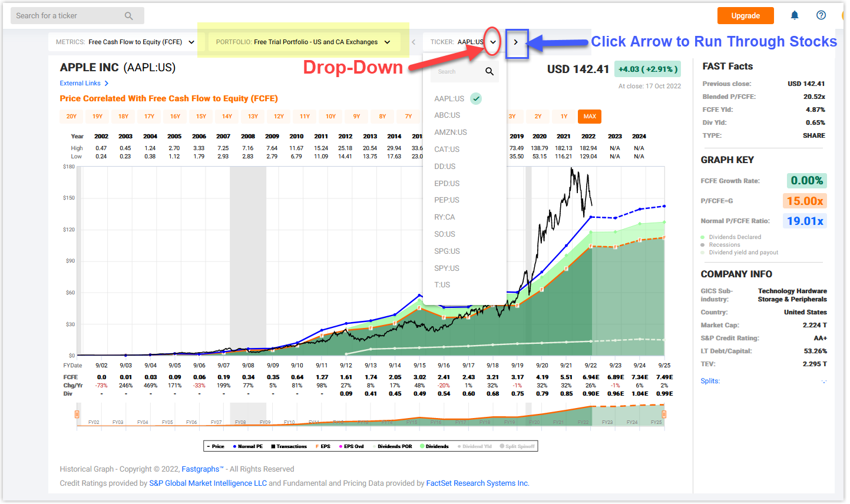
Task: Go to previous stock with left arrow
Action: 414,42
